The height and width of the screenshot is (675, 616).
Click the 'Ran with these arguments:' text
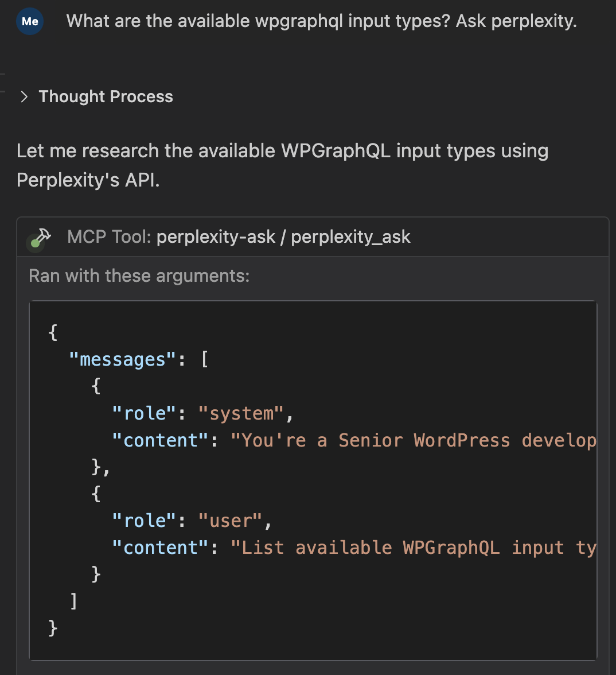coord(139,276)
